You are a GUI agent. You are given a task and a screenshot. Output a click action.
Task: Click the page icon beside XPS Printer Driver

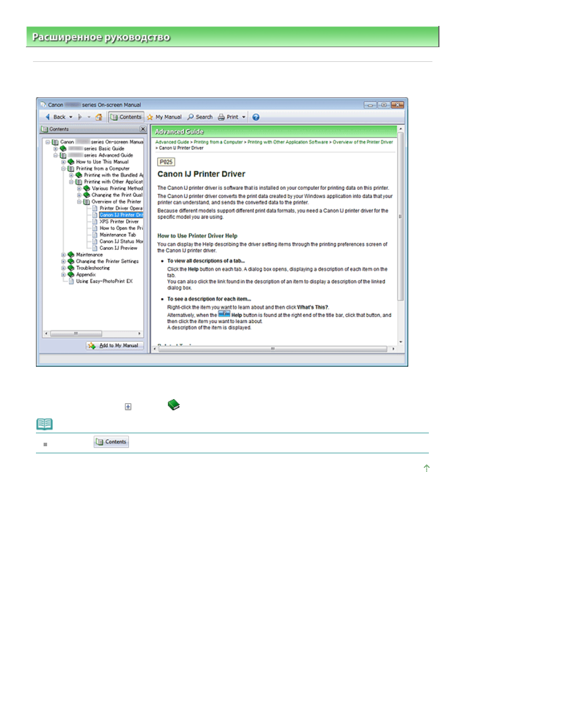[x=95, y=222]
